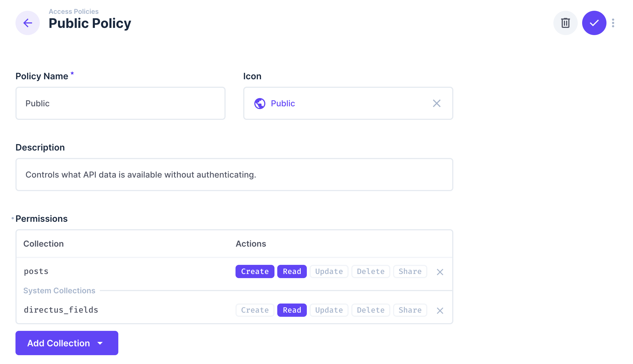Delete this policy with the trash icon
This screenshot has width=633, height=364.
[565, 23]
